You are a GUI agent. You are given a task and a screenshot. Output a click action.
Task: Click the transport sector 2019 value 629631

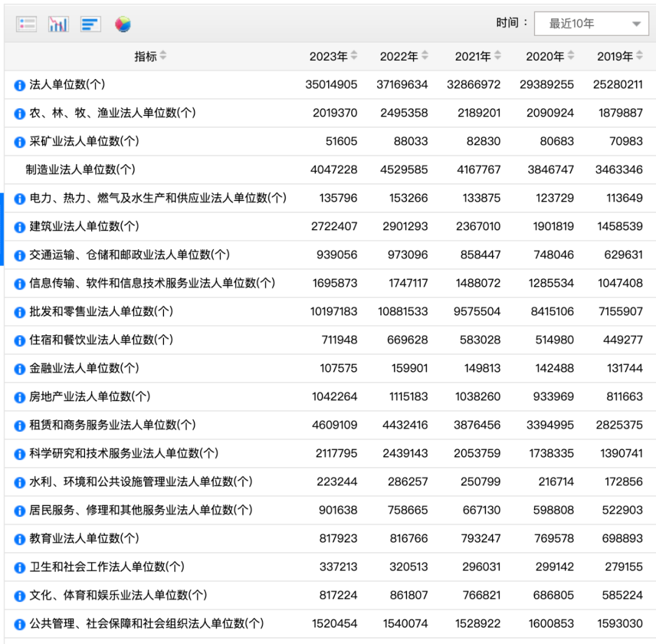[623, 255]
